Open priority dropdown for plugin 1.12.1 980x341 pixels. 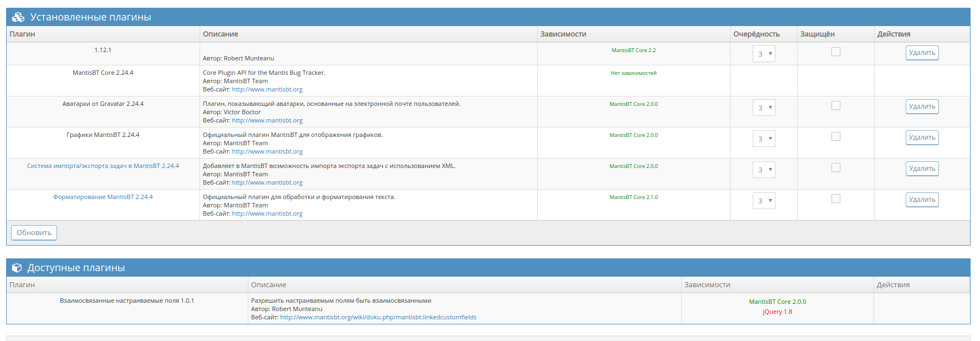point(763,54)
